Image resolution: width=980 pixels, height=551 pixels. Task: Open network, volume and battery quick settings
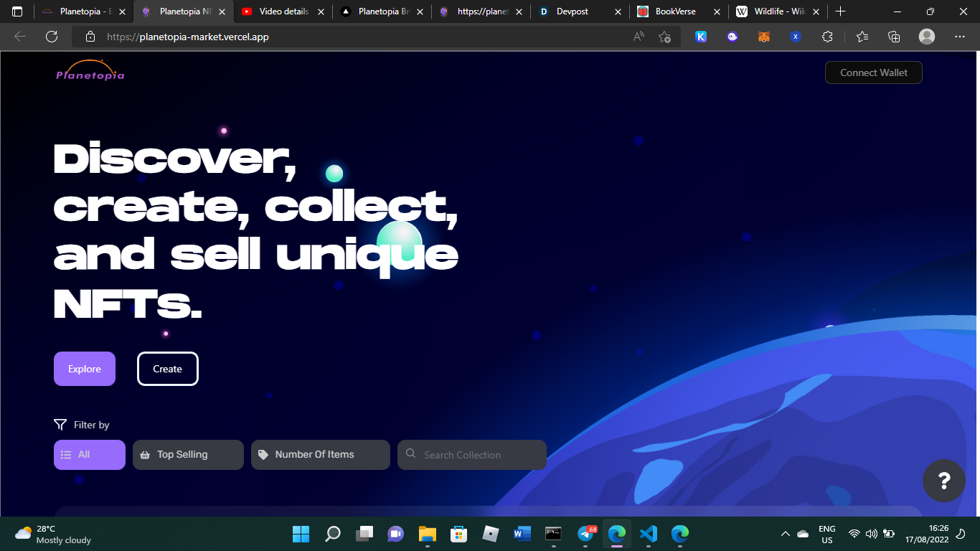(x=872, y=534)
